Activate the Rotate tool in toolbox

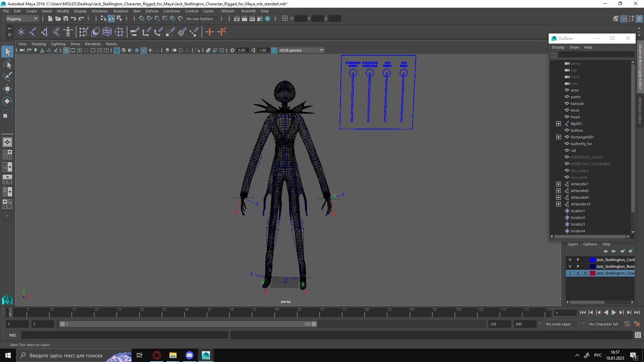7,101
